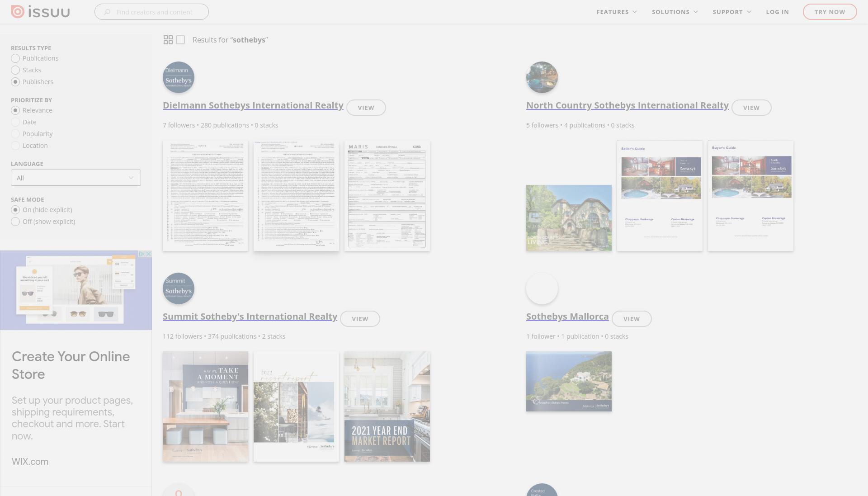Viewport: 868px width, 496px height.
Task: Open Take a Moment publication thumbnail
Action: tap(205, 406)
